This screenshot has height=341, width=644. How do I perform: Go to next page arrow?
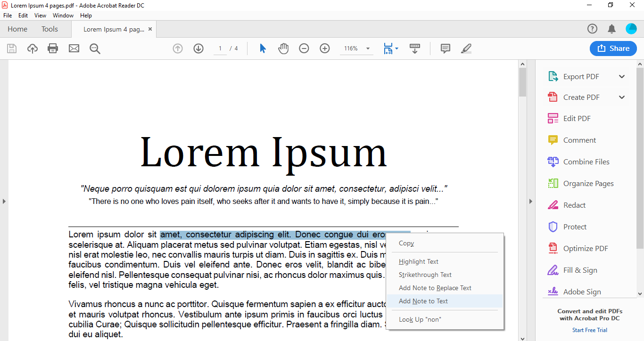click(198, 49)
